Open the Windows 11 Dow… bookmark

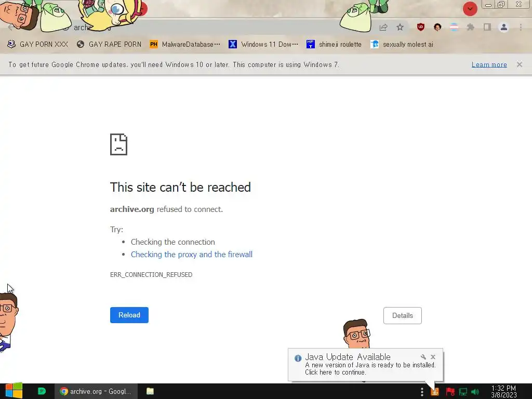point(263,45)
